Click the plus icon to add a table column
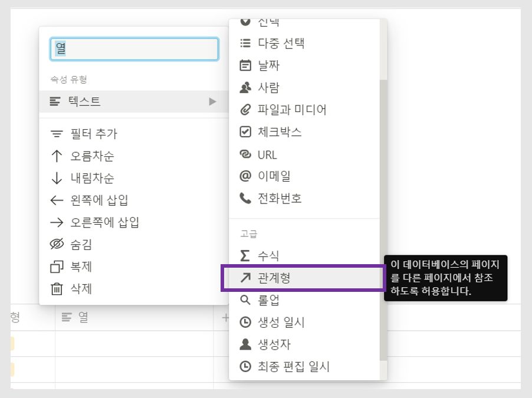This screenshot has height=398, width=532. pyautogui.click(x=225, y=318)
